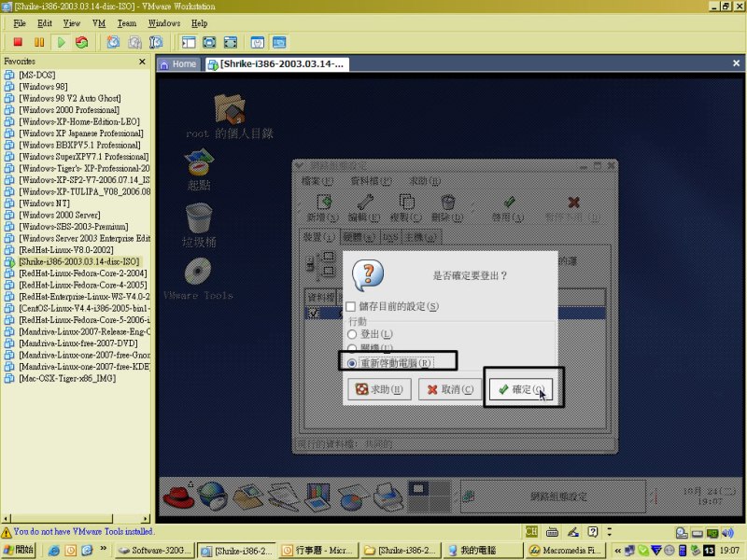Click the Full Screen toolbar icon
Viewport: 747px width, 560px height.
tap(209, 42)
